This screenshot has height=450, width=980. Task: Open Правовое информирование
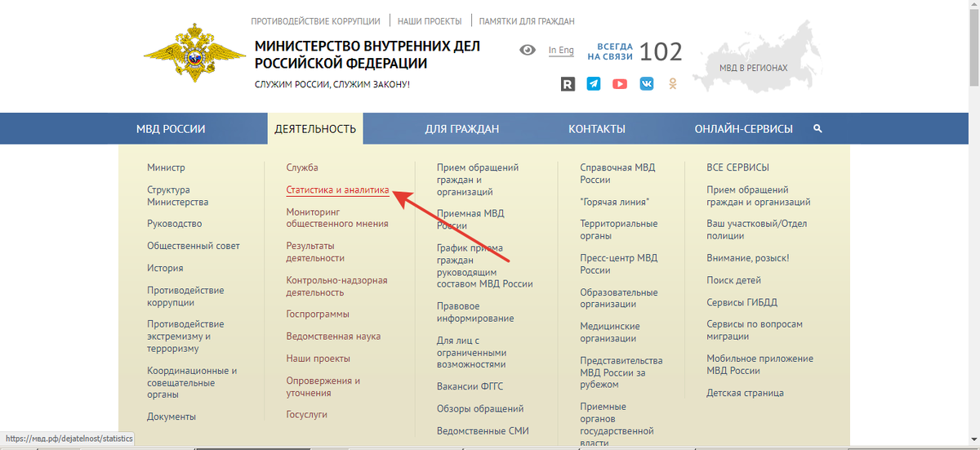[475, 312]
